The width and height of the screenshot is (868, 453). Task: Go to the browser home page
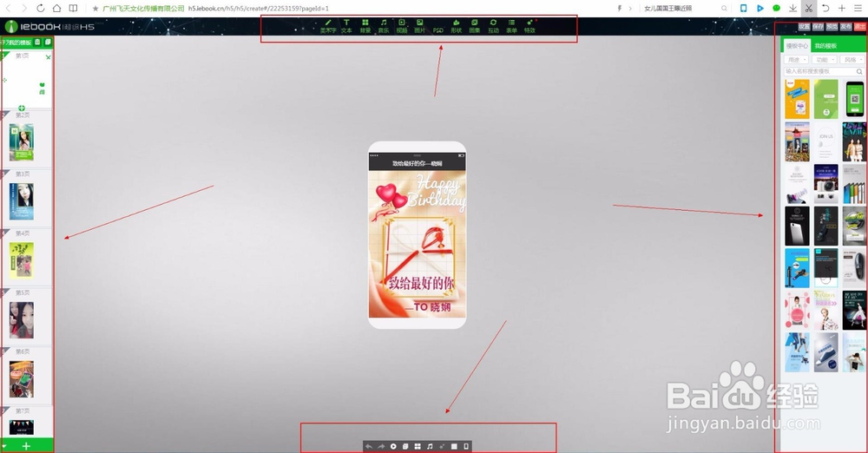click(x=57, y=9)
